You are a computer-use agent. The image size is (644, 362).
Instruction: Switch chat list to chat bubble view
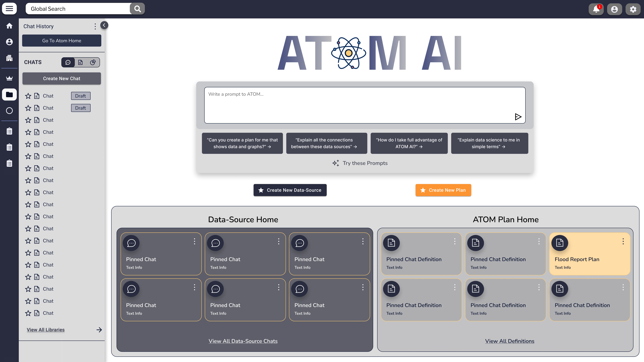click(68, 62)
